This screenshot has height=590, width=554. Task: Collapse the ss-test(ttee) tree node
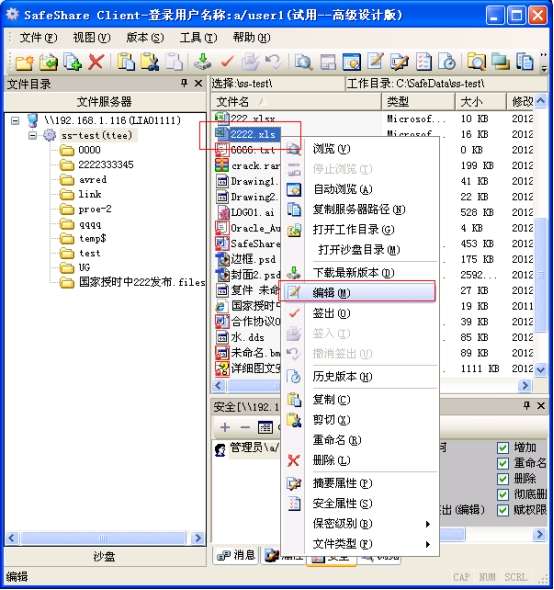33,135
